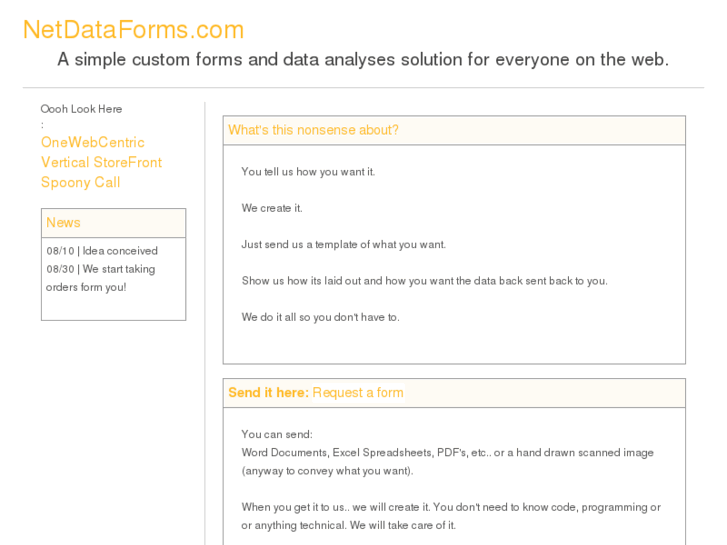Visit the Vertical StoreFront link
Viewport: 727px width, 545px height.
pyautogui.click(x=101, y=162)
